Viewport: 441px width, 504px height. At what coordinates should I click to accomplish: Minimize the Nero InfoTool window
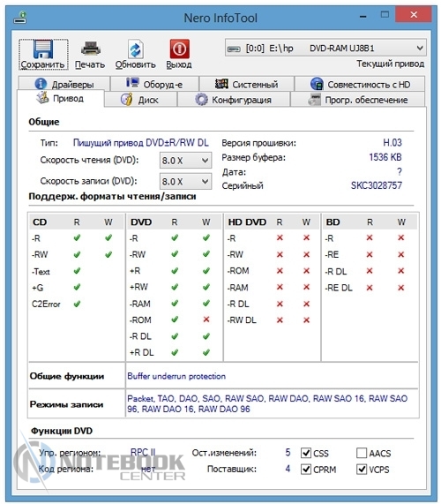click(363, 15)
